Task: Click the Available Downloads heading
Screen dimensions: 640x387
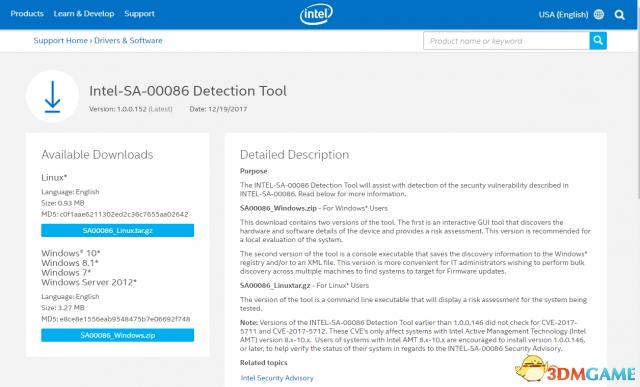Action: pos(97,154)
